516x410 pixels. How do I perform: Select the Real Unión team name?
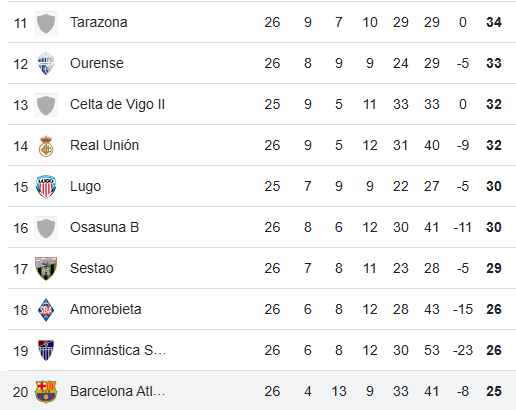click(104, 145)
